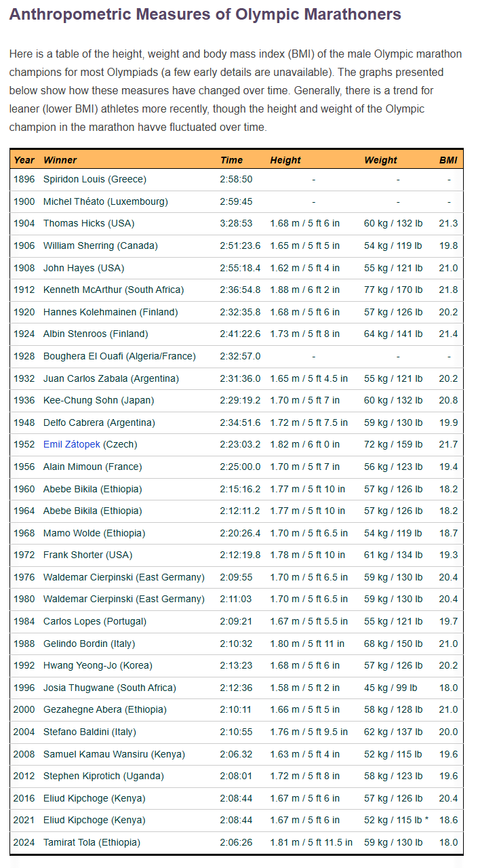Click the Josia Thugwane (South Africa) cell

pyautogui.click(x=110, y=688)
